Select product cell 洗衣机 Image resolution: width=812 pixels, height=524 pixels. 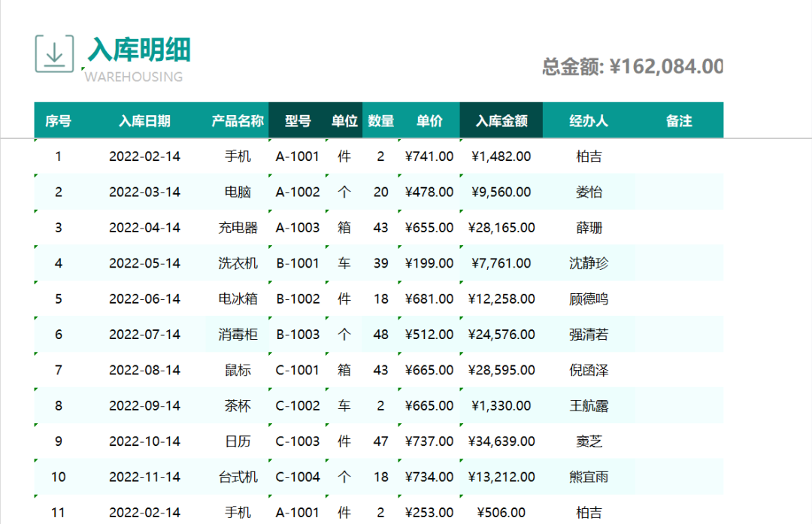tap(238, 263)
